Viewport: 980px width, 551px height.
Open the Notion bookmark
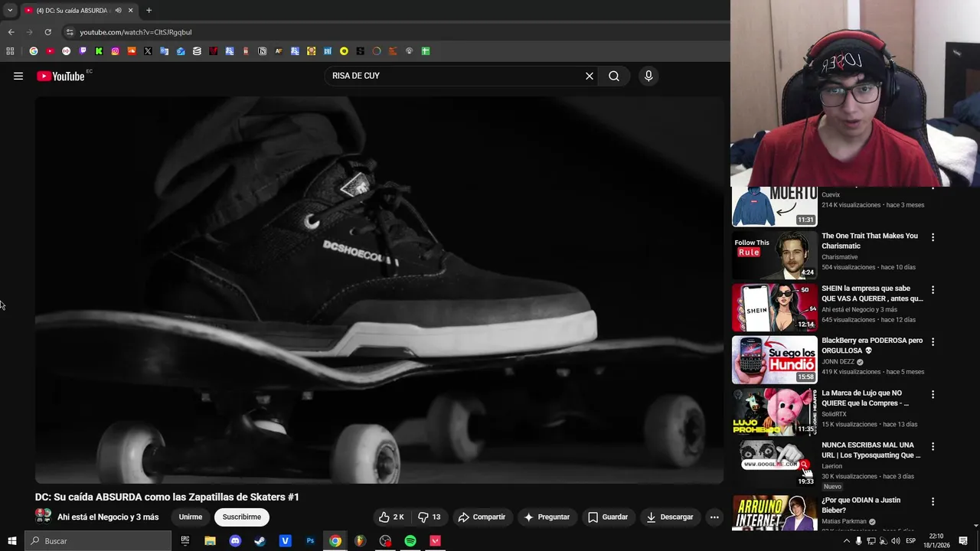[x=263, y=51]
